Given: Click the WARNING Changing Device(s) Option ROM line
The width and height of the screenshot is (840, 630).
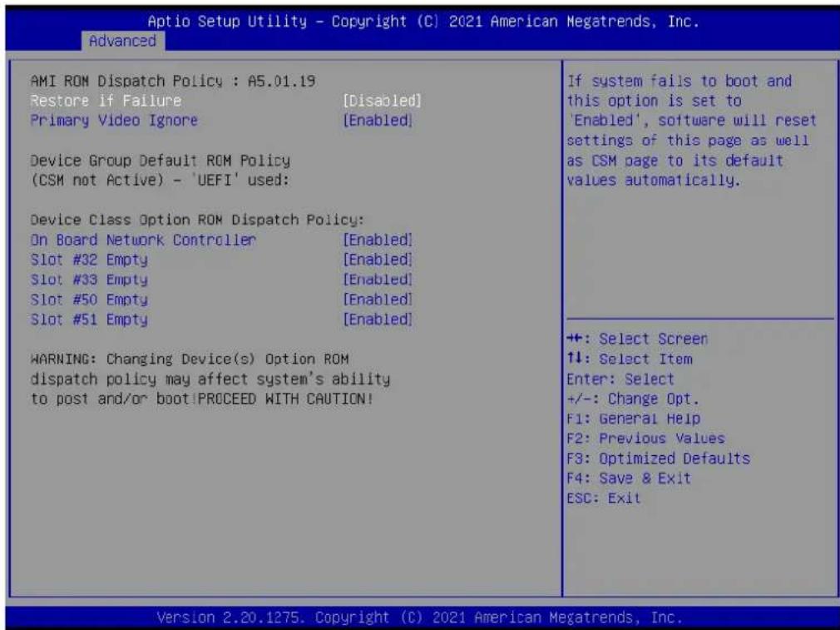Looking at the screenshot, I should click(x=190, y=359).
